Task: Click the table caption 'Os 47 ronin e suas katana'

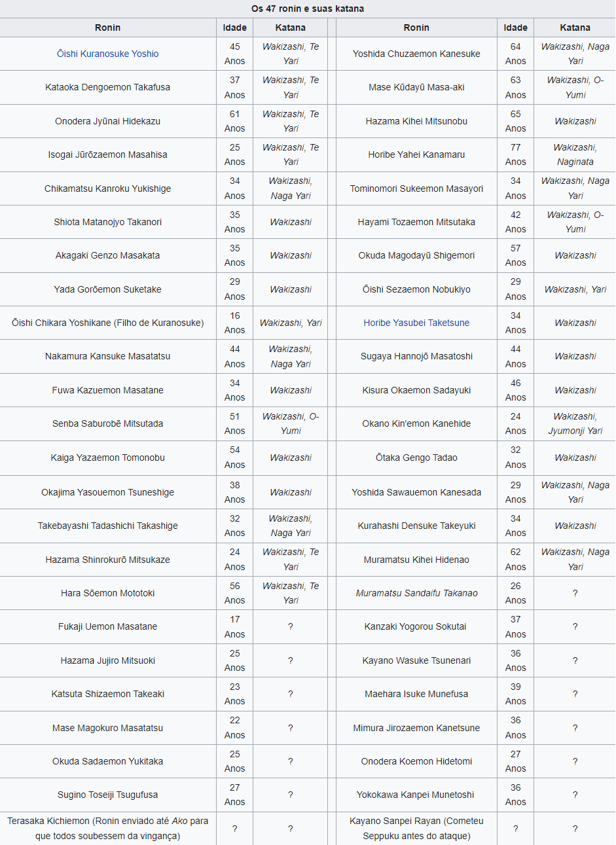Action: [x=308, y=9]
